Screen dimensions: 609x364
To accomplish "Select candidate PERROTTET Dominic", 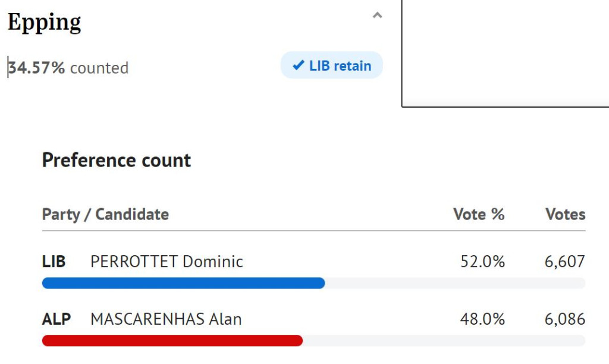I will pyautogui.click(x=167, y=262).
